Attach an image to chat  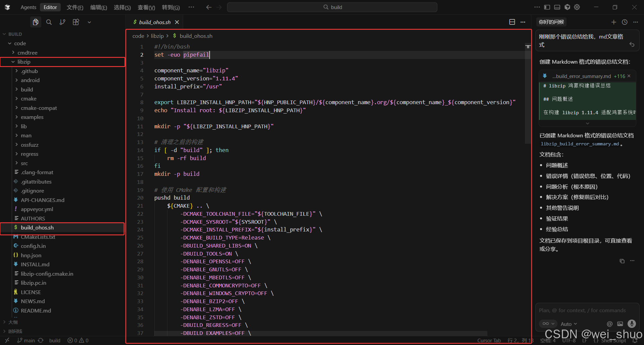[x=620, y=324]
